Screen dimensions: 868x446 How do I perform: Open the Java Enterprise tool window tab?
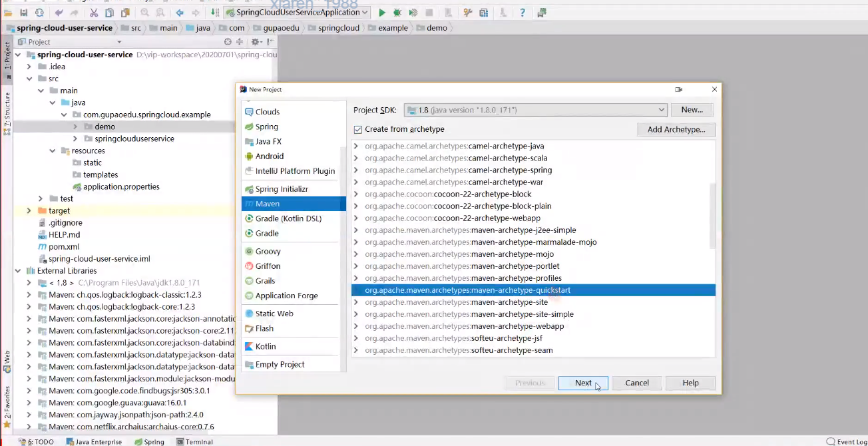click(94, 441)
